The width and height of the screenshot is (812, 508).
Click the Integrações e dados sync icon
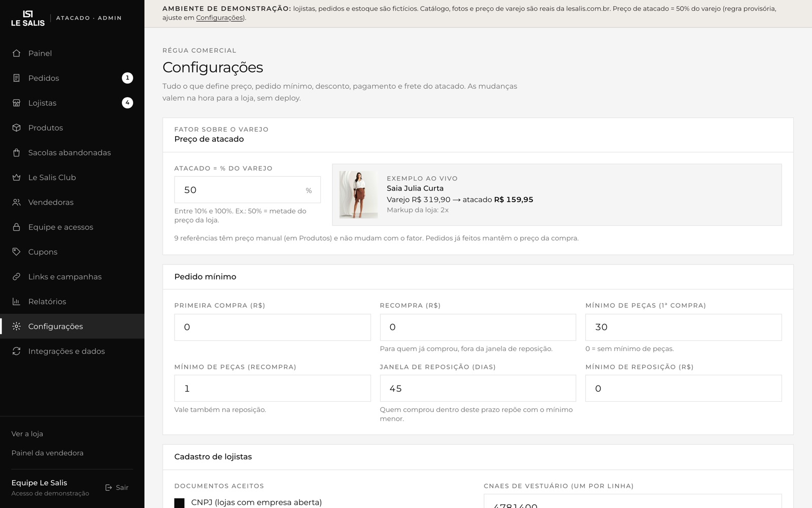pyautogui.click(x=16, y=352)
